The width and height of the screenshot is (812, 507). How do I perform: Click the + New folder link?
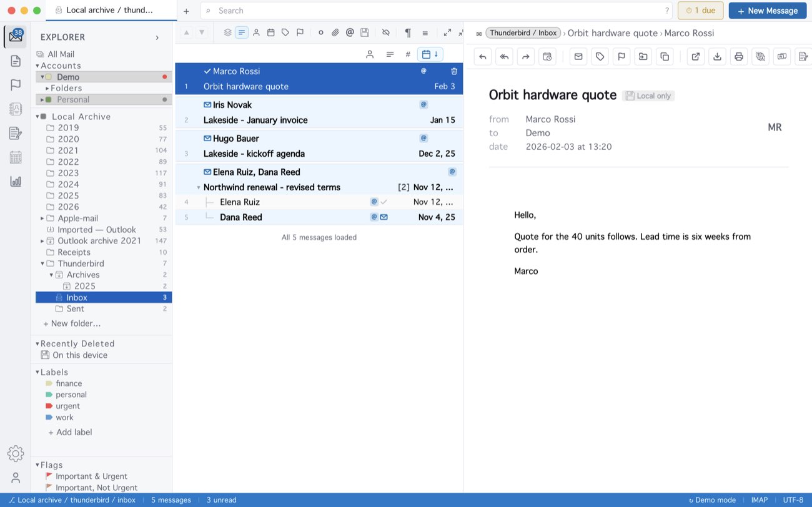tap(72, 323)
